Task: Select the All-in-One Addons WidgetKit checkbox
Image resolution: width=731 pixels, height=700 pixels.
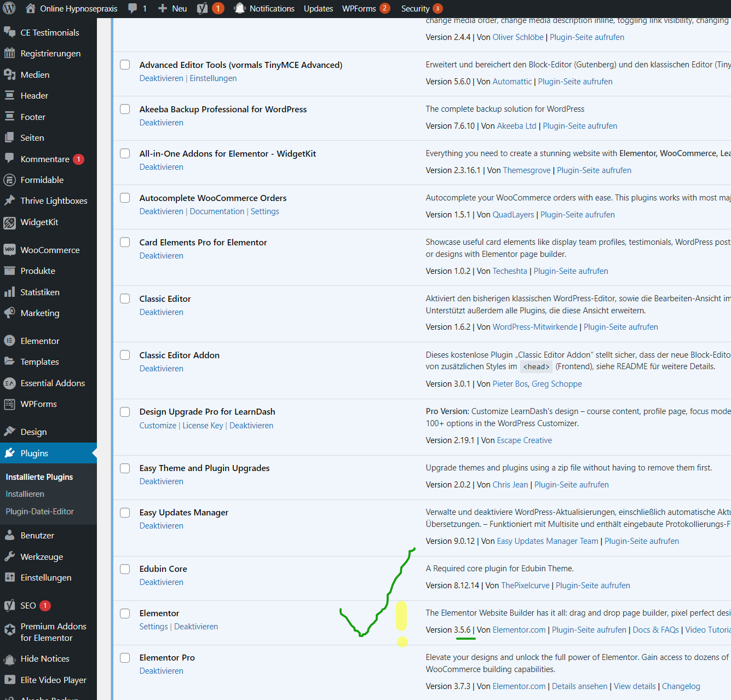Action: pos(125,153)
